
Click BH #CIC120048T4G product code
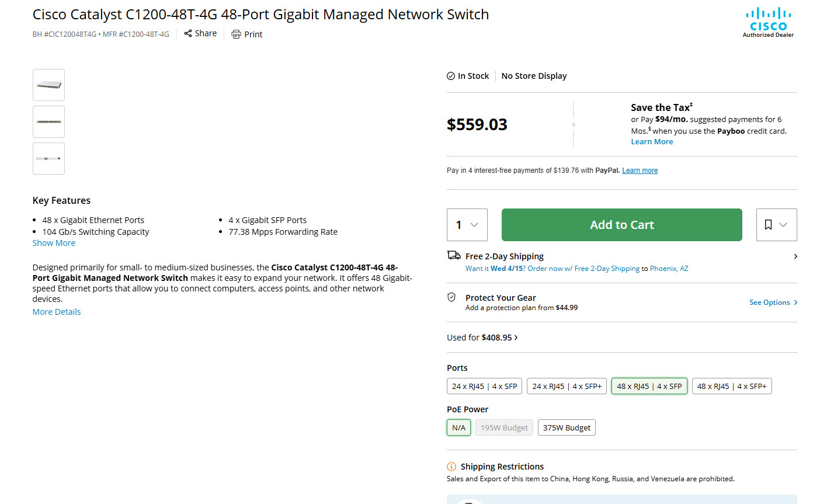tap(64, 34)
